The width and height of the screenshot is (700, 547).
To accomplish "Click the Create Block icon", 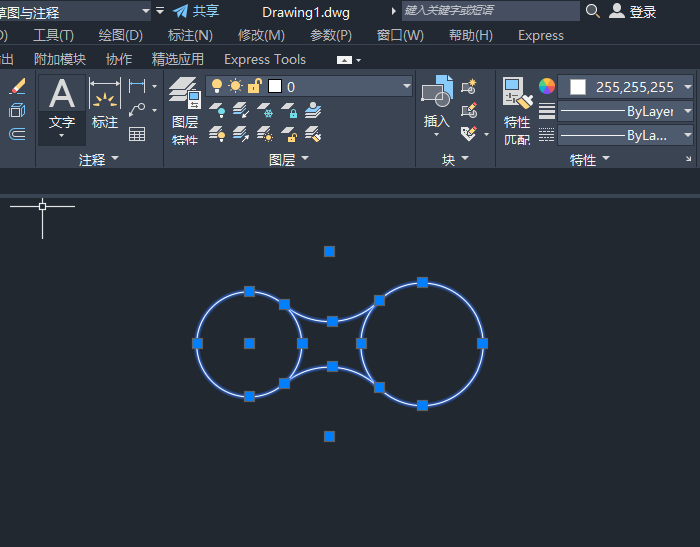I will pyautogui.click(x=469, y=86).
